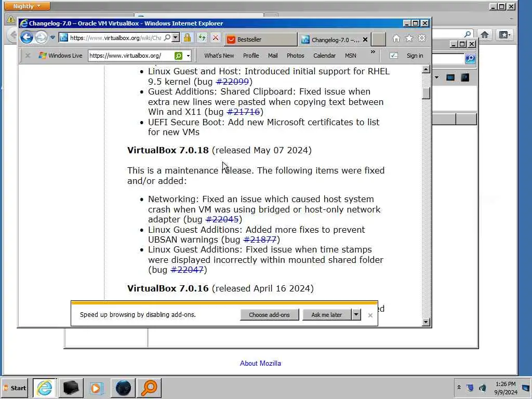This screenshot has width=532, height=399.
Task: Click the VirtualBox 7.0.16 heading text
Action: pyautogui.click(x=168, y=288)
